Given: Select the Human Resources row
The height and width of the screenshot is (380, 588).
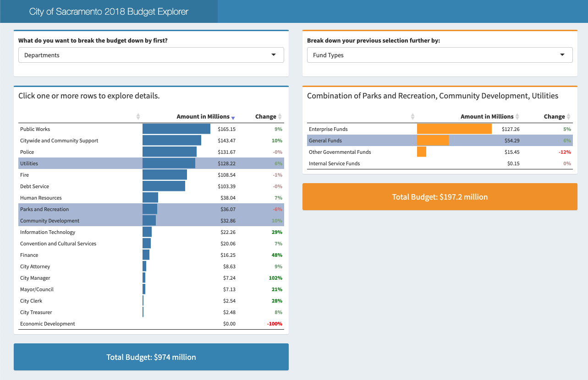Looking at the screenshot, I should tap(151, 198).
